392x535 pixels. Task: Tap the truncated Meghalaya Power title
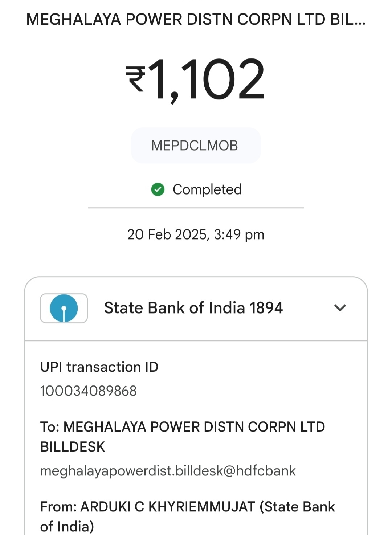point(196,20)
